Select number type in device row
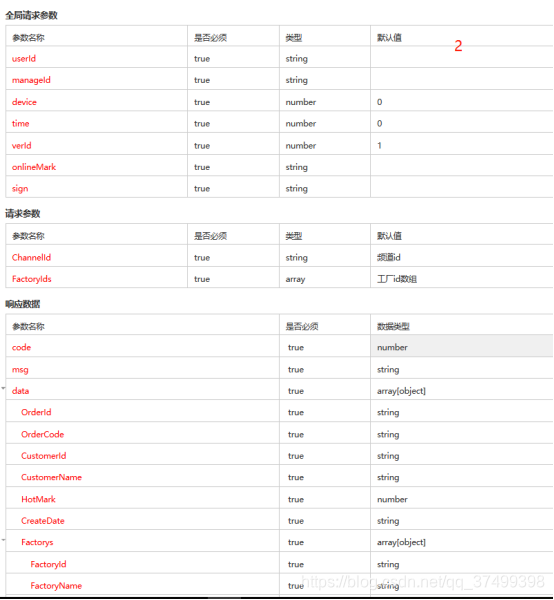 pyautogui.click(x=301, y=102)
